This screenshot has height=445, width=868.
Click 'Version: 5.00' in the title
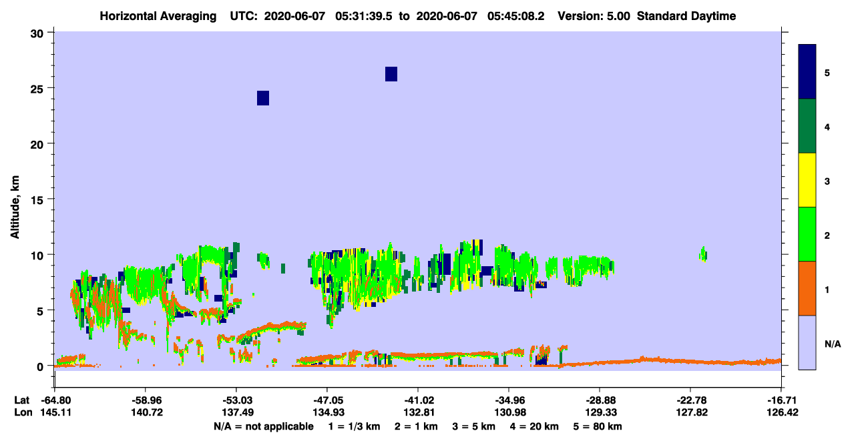tap(594, 16)
